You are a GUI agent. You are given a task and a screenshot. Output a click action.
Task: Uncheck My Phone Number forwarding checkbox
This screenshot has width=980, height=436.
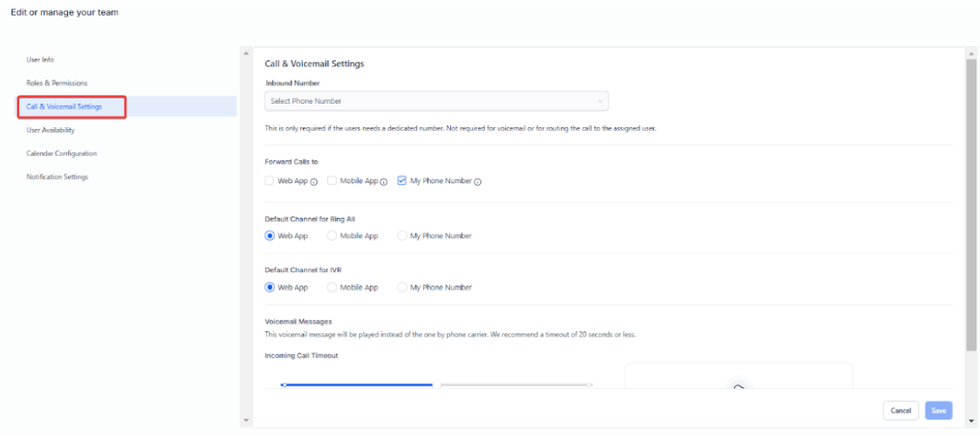coord(402,181)
